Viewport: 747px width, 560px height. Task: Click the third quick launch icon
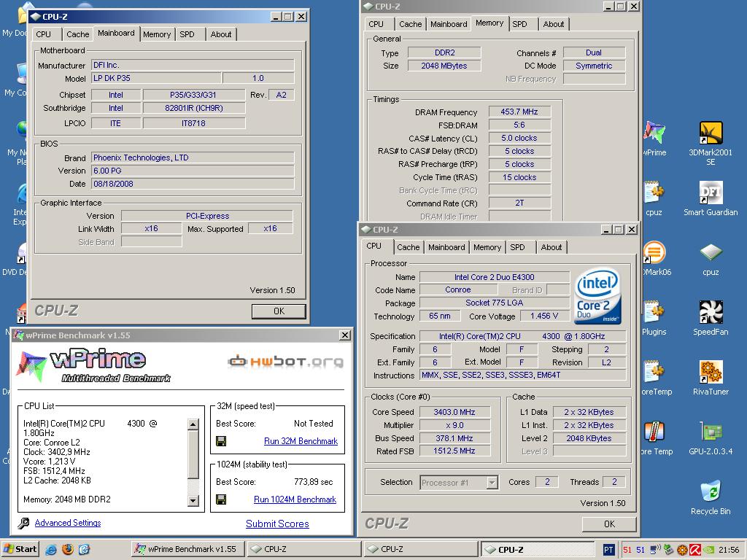[x=84, y=550]
